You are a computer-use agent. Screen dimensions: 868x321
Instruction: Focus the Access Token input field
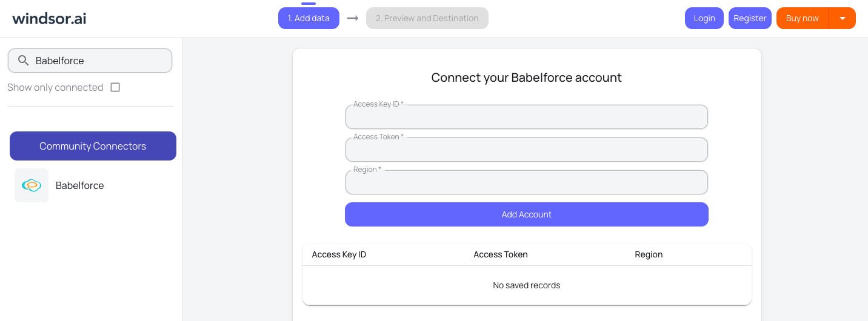526,150
